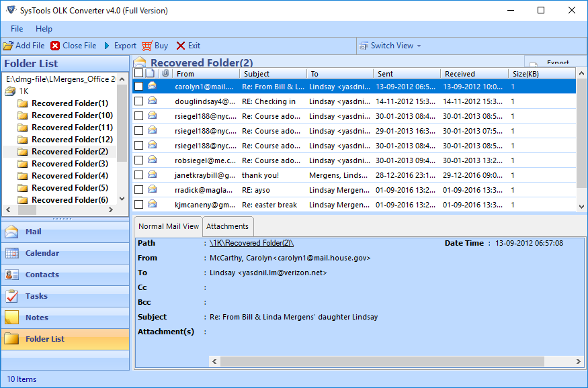Viewport: 588px width, 388px height.
Task: Click the Recovered Folder(1) folder icon
Action: point(22,103)
